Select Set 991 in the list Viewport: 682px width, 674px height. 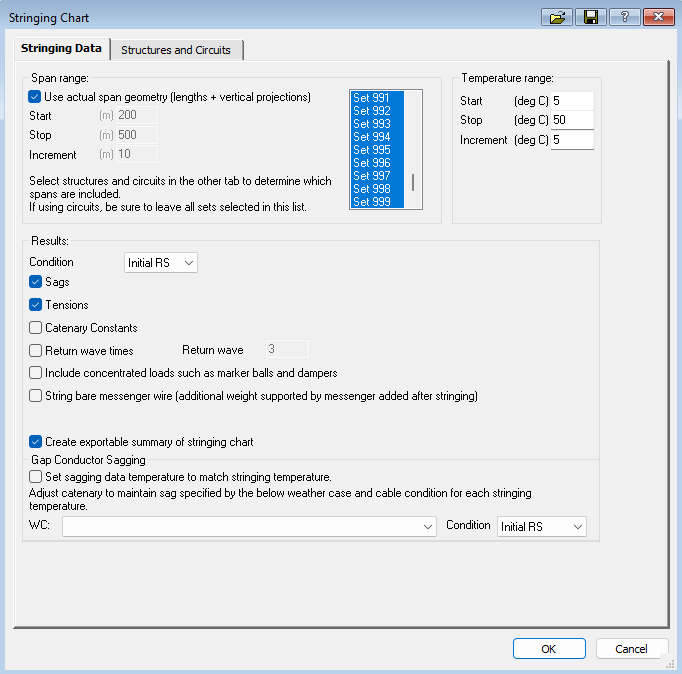(x=377, y=97)
